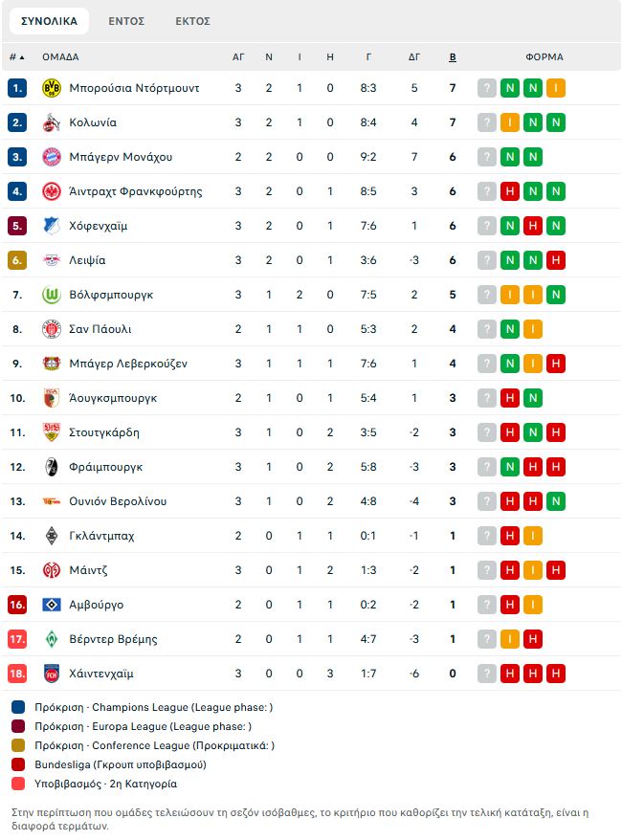Click the Wolfsburg green W logo
The width and height of the screenshot is (622, 840).
(52, 295)
